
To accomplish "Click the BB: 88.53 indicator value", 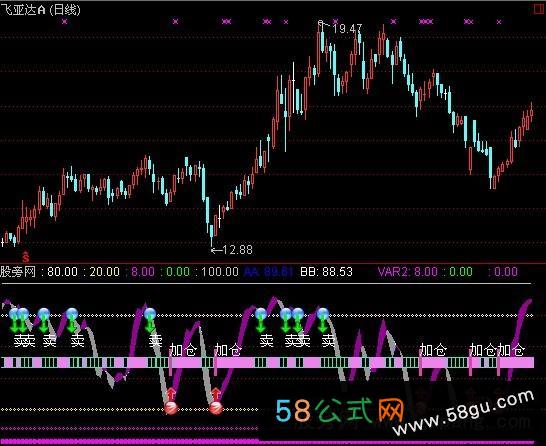I will click(327, 272).
